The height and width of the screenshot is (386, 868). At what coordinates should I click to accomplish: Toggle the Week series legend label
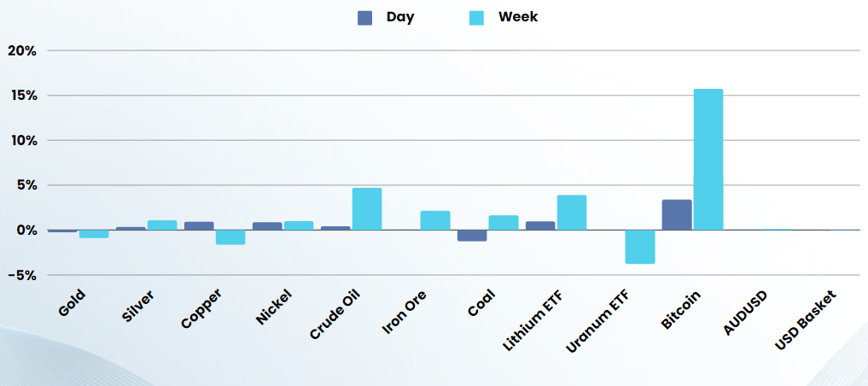click(518, 17)
